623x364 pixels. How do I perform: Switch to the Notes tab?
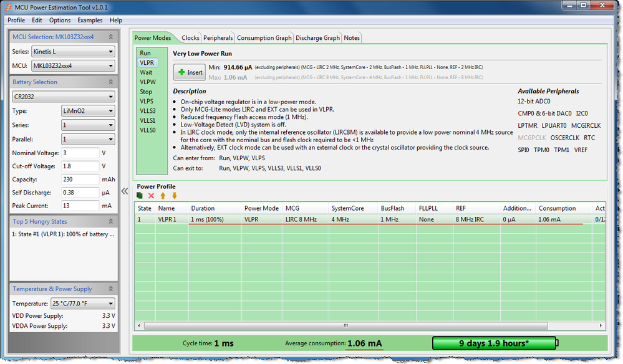coord(352,38)
